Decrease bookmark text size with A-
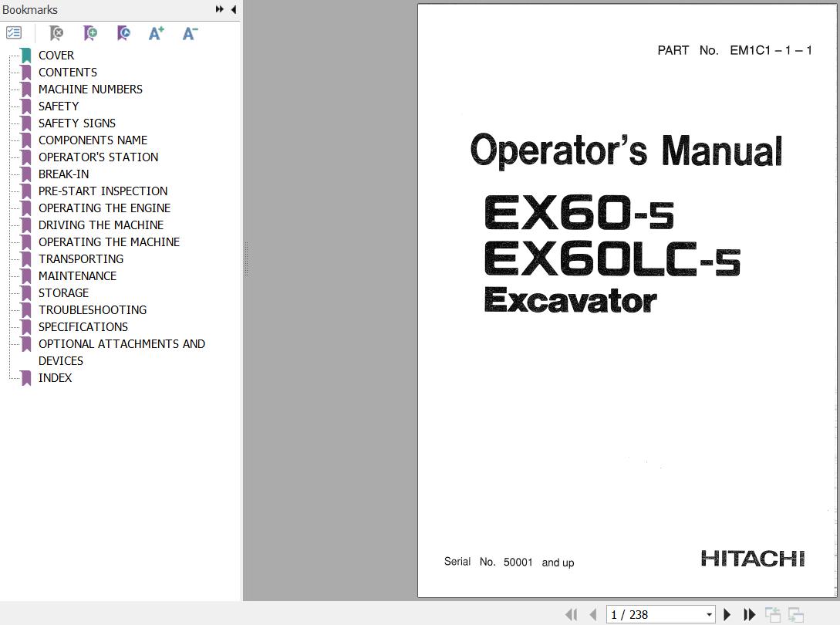840x625 pixels. (191, 33)
